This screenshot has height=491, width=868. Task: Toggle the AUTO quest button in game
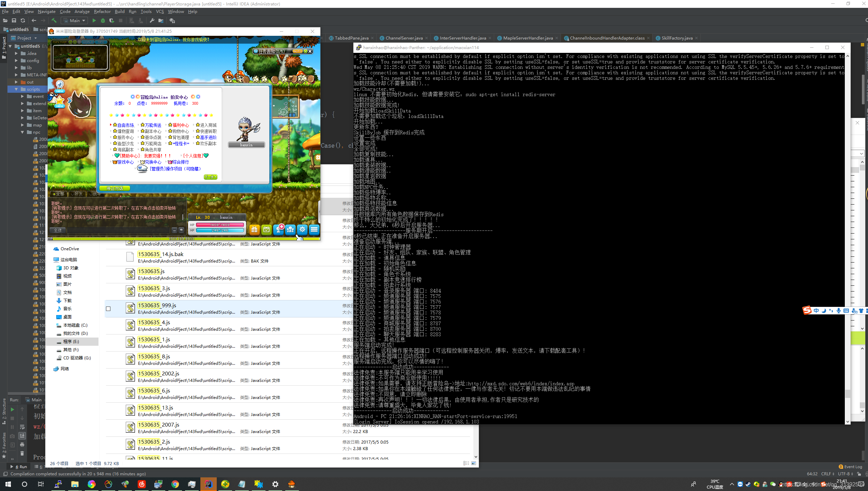[298, 51]
